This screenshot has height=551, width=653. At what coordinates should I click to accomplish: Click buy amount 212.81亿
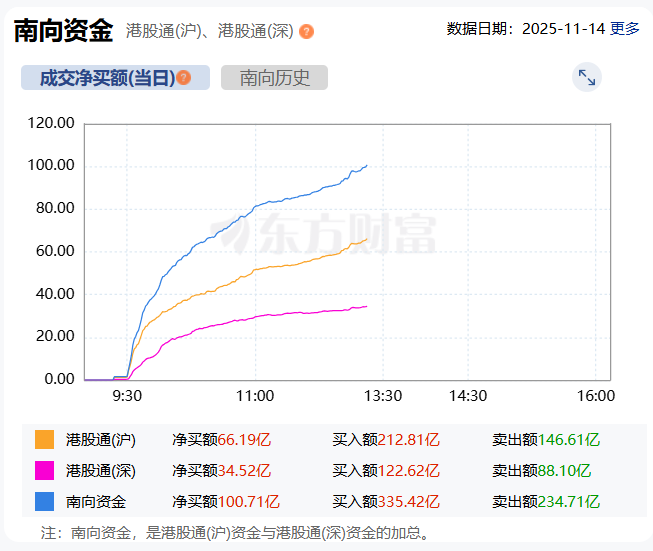tap(409, 440)
